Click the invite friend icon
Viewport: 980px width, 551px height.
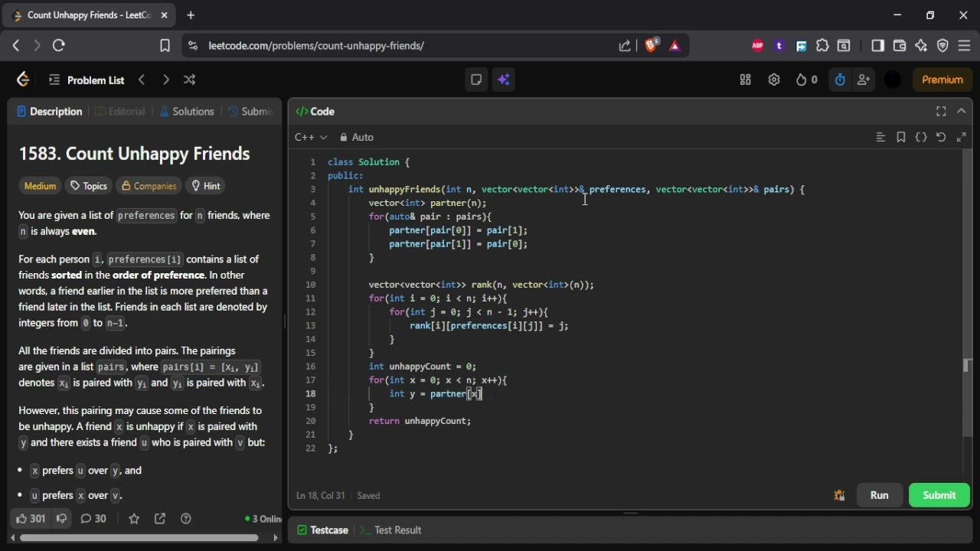pyautogui.click(x=864, y=80)
